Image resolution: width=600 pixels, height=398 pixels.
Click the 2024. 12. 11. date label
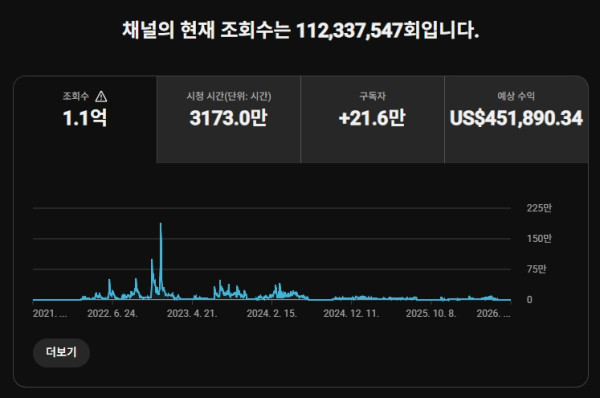click(351, 313)
